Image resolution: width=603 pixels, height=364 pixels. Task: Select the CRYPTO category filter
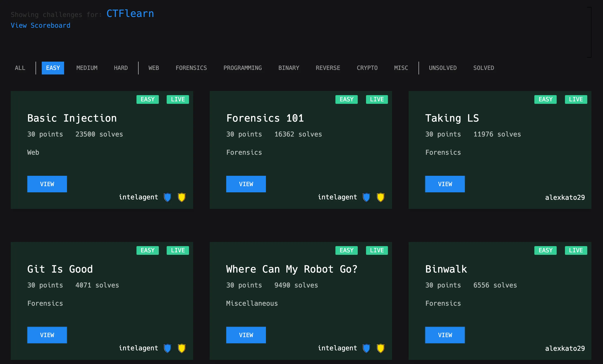click(367, 68)
